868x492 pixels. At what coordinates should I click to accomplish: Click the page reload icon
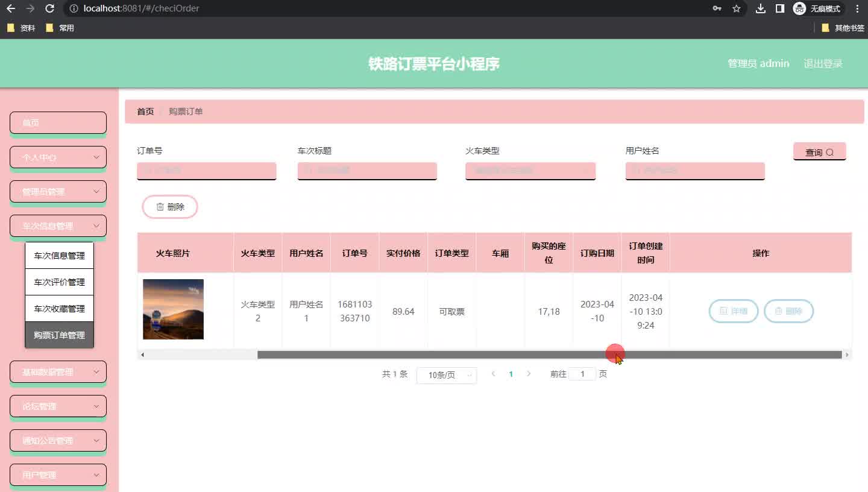[x=50, y=8]
